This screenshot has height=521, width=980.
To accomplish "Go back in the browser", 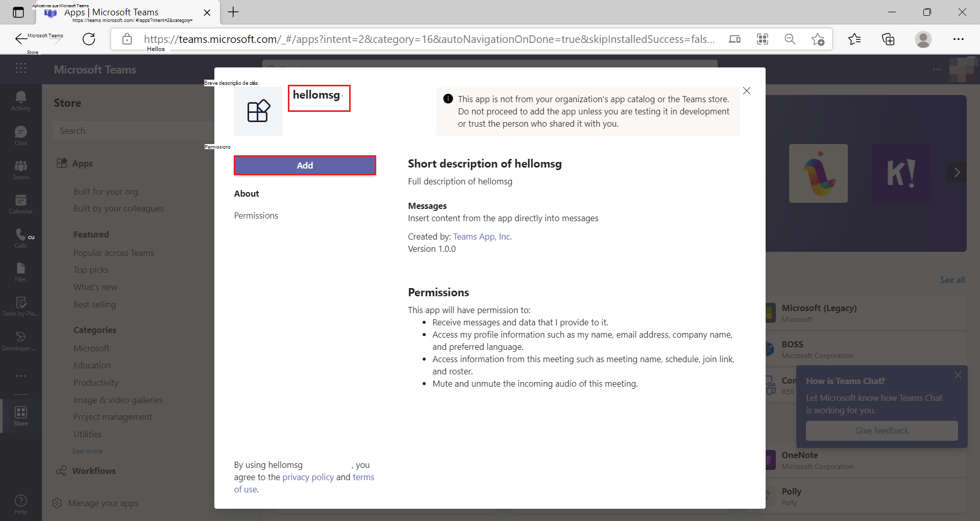I will coord(21,39).
